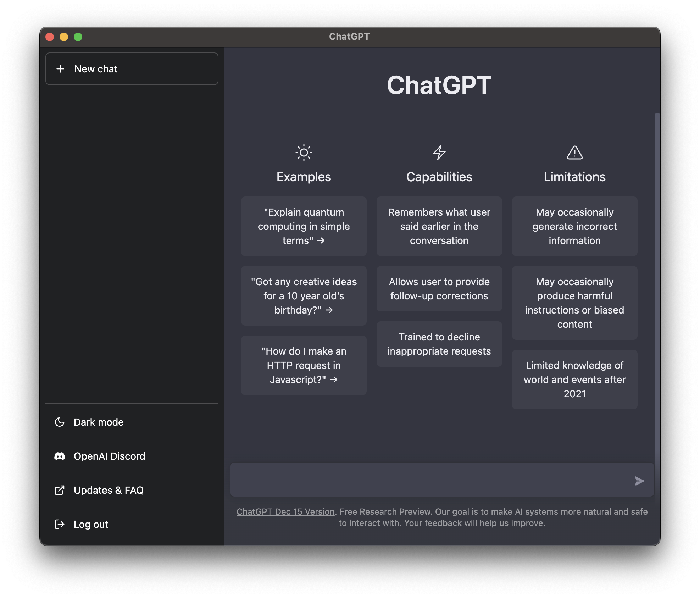
Task: Open Updates & FAQ from the sidebar
Action: coord(109,490)
